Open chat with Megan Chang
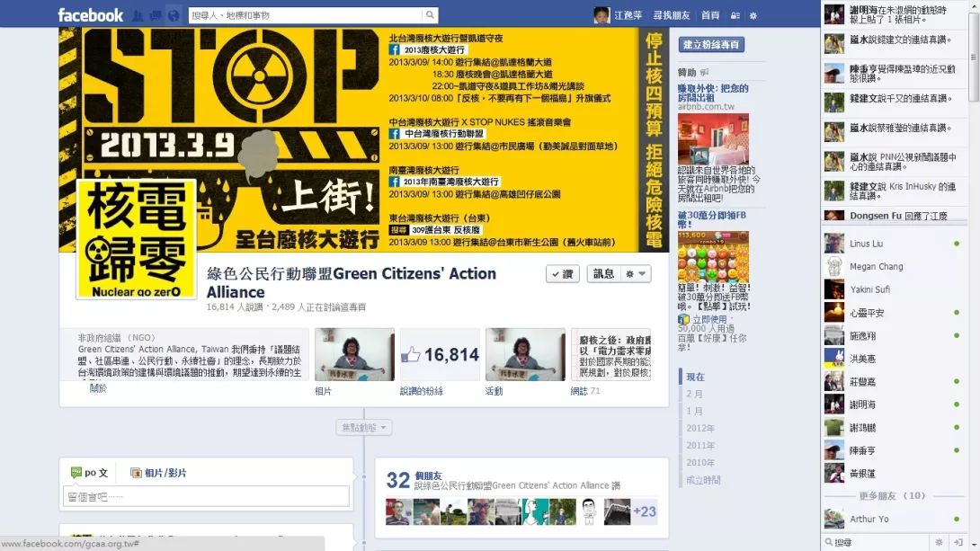This screenshot has height=551, width=980. click(895, 267)
